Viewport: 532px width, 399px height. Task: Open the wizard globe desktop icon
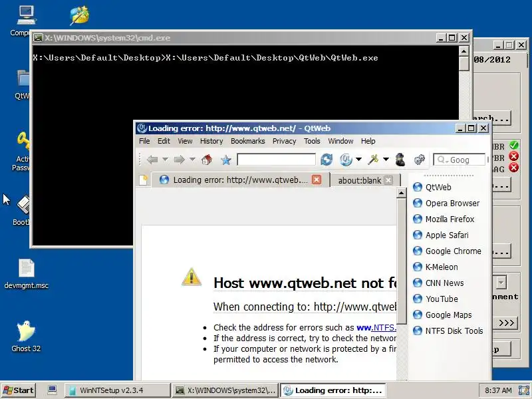[x=79, y=15]
